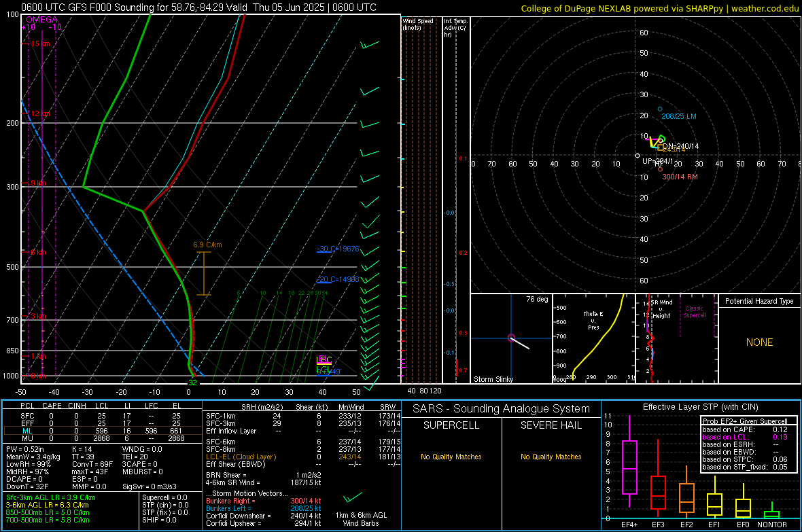Screen dimensions: 802x532
Task: Click the -30 C=19676' level label
Action: 338,249
